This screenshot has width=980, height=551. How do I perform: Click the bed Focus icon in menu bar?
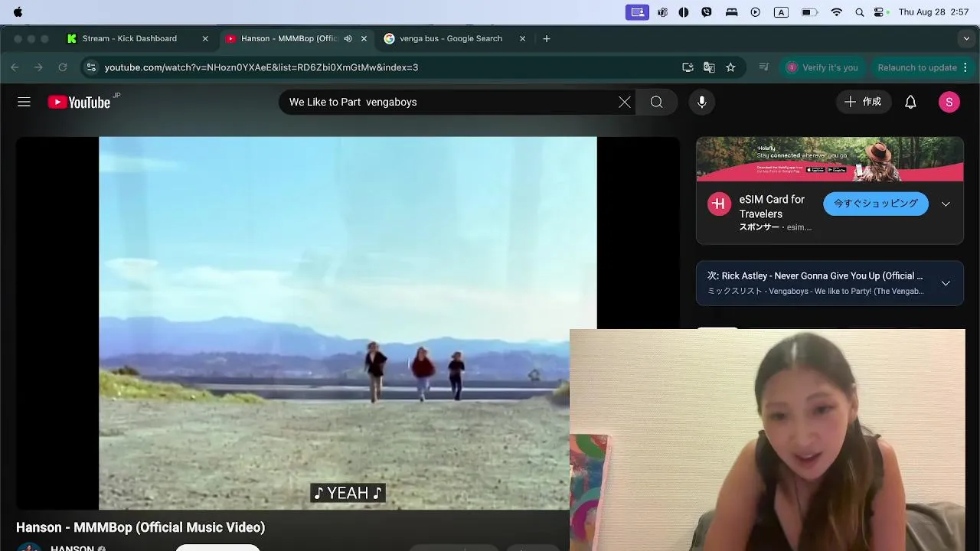click(731, 12)
